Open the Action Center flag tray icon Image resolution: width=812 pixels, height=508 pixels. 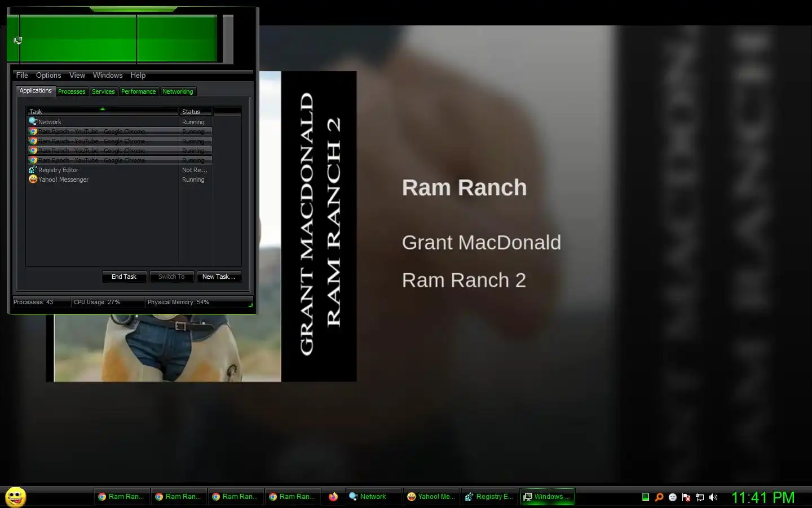[686, 497]
